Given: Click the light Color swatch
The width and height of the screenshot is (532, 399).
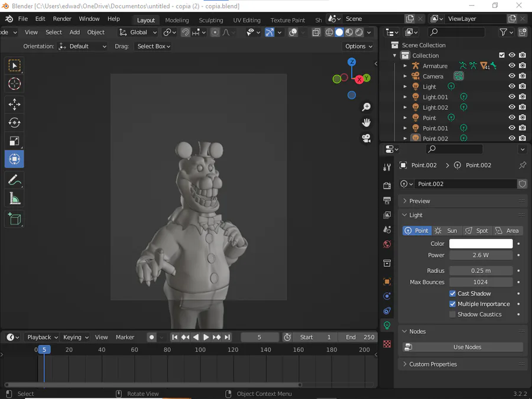Looking at the screenshot, I should (x=481, y=244).
